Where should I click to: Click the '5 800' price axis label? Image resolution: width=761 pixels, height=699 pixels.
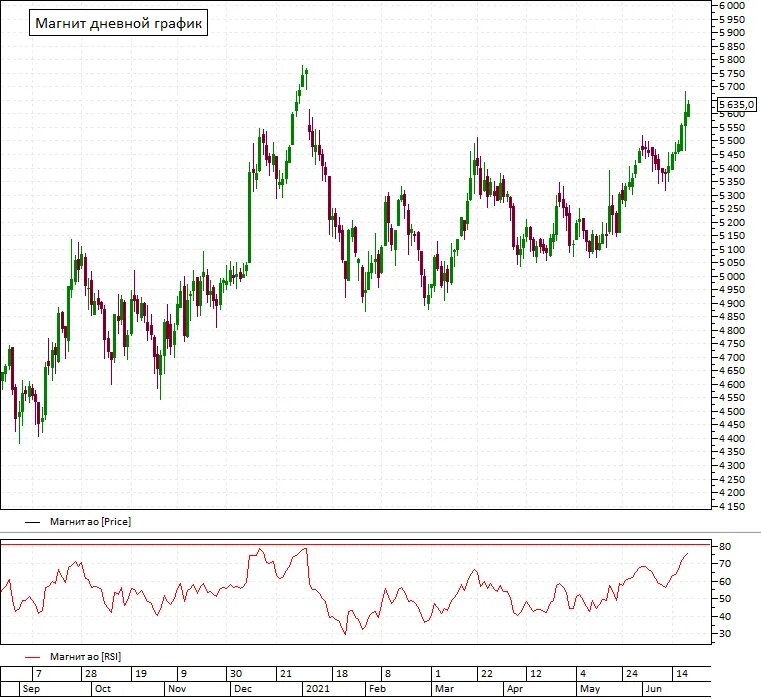[x=732, y=60]
